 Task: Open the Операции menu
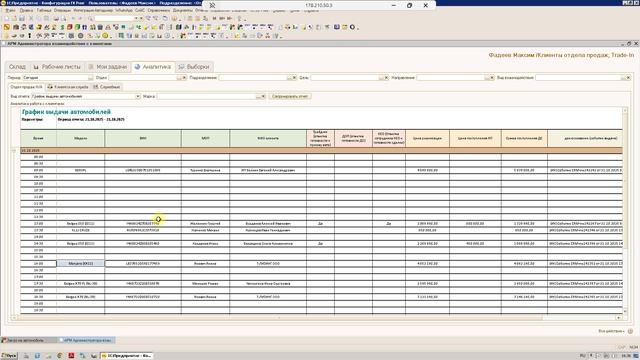point(62,10)
